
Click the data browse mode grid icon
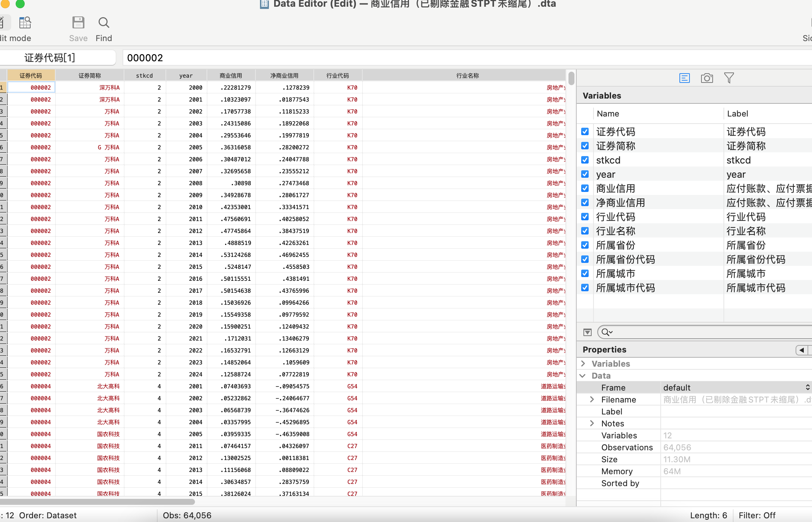pyautogui.click(x=25, y=23)
